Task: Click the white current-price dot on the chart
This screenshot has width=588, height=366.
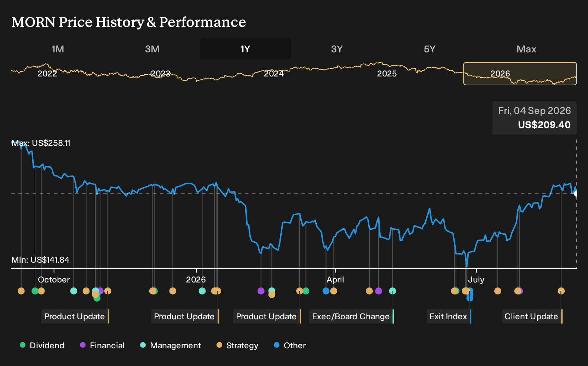Action: (x=576, y=194)
